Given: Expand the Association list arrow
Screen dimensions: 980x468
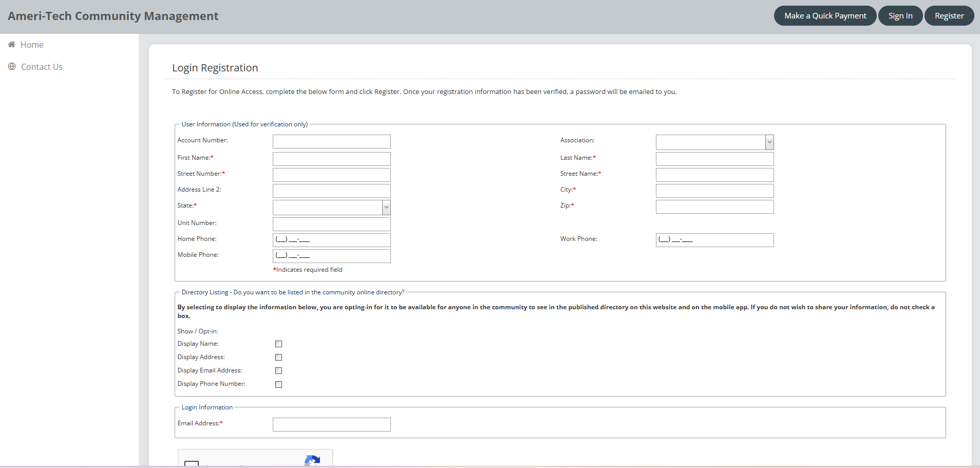Looking at the screenshot, I should click(x=769, y=142).
